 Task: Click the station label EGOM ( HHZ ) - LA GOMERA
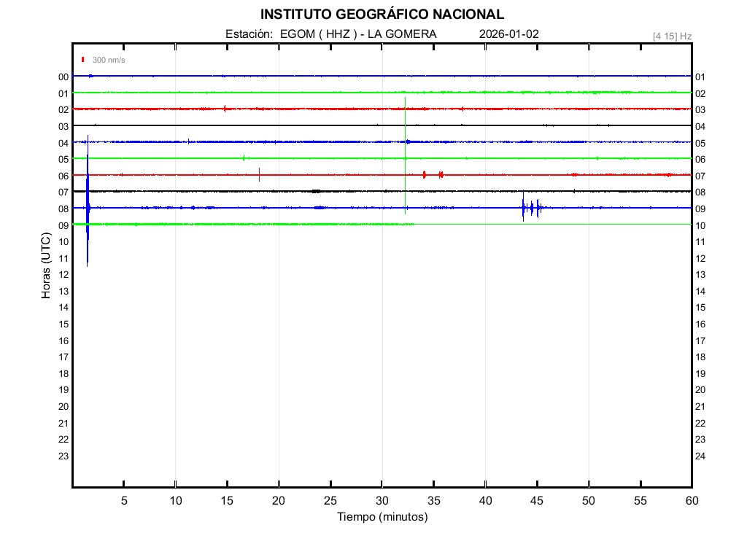[x=358, y=34]
